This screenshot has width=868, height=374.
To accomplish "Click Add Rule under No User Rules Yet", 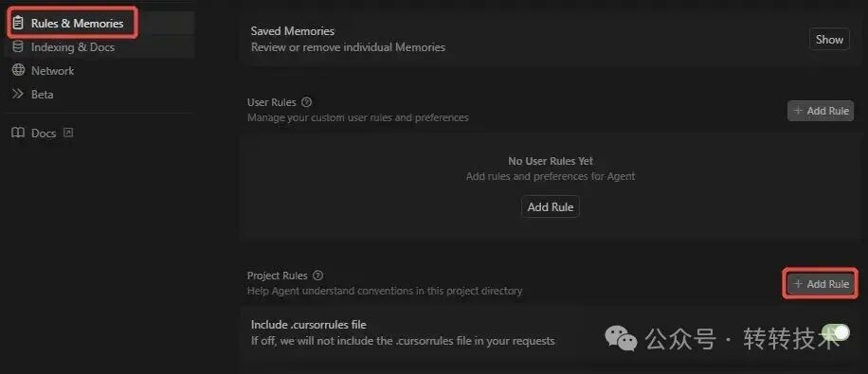I will tap(551, 207).
